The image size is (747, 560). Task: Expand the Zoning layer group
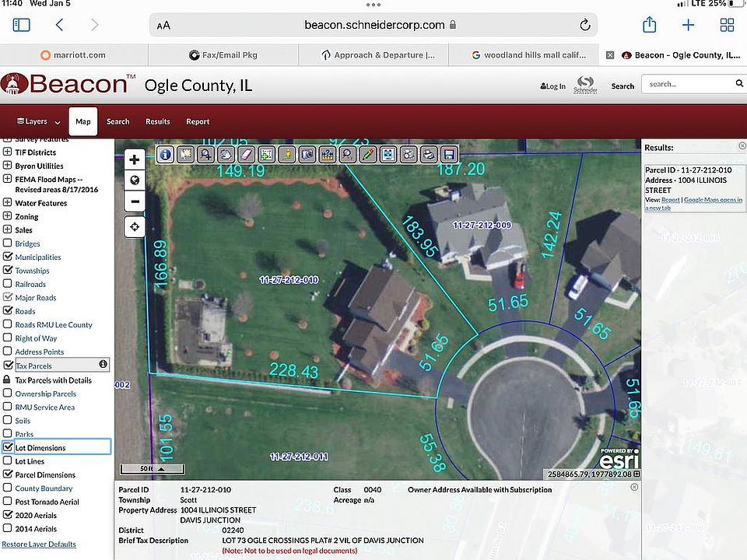click(x=8, y=215)
